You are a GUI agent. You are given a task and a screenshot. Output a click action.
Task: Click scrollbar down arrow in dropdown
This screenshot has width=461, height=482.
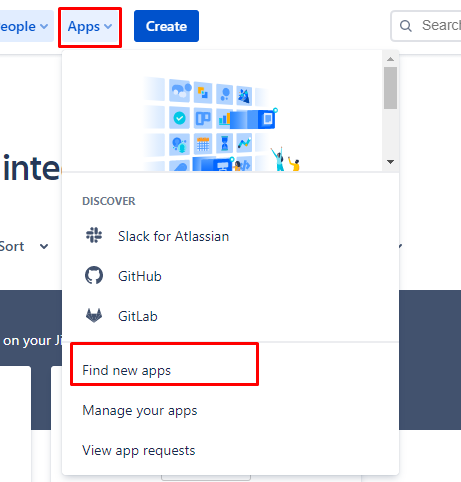[390, 162]
